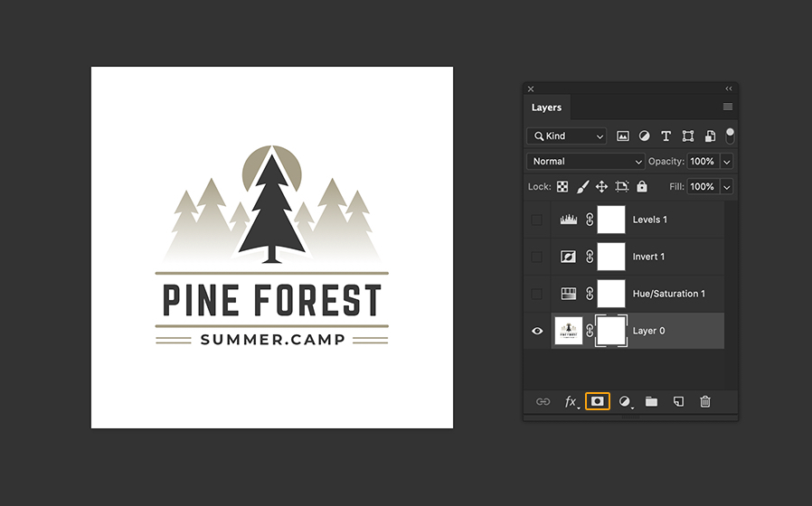
Task: Select Hue/Saturation 1 mask thumbnail
Action: pyautogui.click(x=611, y=294)
